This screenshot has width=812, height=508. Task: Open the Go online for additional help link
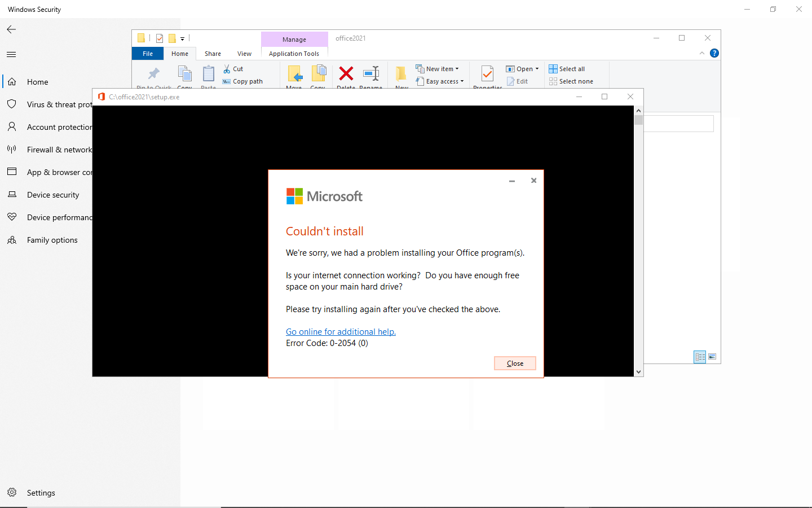341,332
